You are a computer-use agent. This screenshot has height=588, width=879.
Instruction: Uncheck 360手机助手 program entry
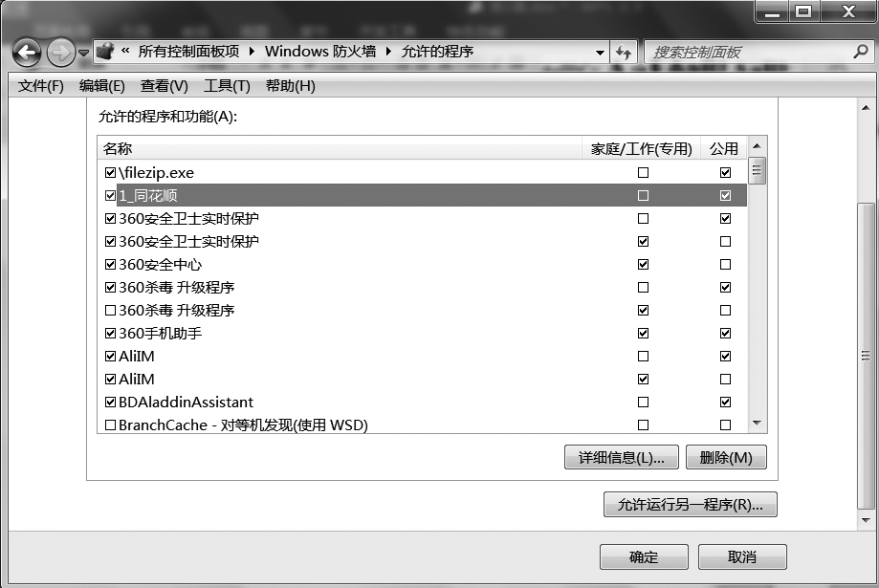pyautogui.click(x=110, y=333)
